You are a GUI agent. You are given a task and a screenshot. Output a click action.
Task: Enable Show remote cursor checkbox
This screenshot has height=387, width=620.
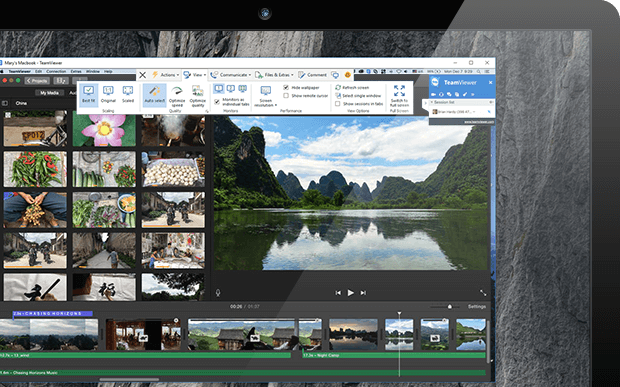(286, 96)
